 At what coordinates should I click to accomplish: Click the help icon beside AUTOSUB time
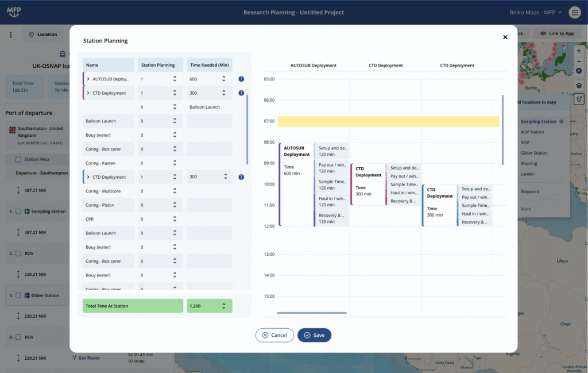241,79
